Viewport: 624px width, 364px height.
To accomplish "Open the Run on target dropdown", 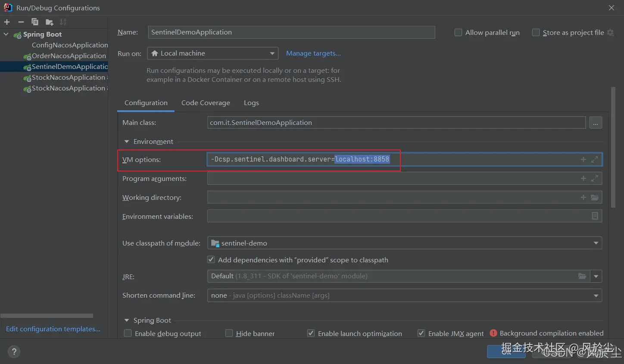I will coord(213,53).
